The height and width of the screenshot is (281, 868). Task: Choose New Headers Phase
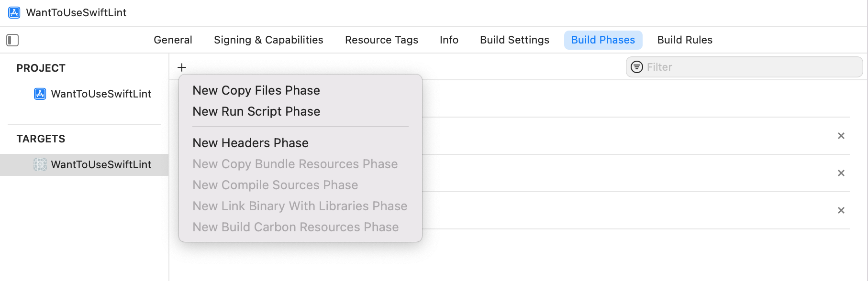(250, 143)
